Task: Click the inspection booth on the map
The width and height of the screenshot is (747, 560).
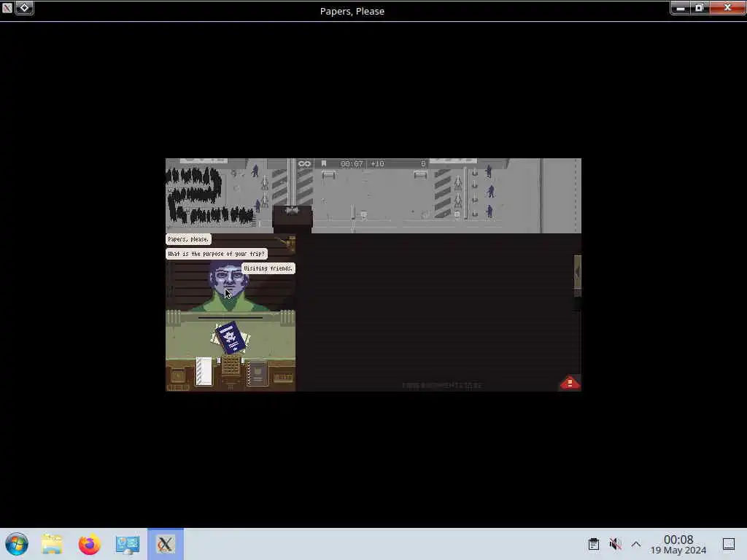Action: (x=292, y=219)
